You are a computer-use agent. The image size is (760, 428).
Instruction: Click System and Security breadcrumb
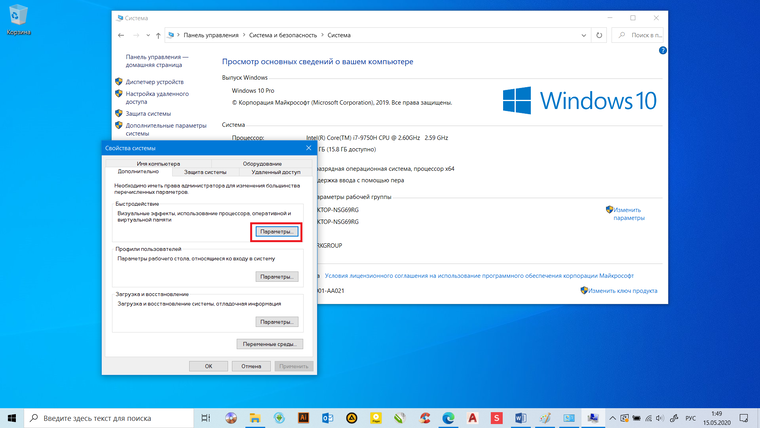pyautogui.click(x=283, y=35)
